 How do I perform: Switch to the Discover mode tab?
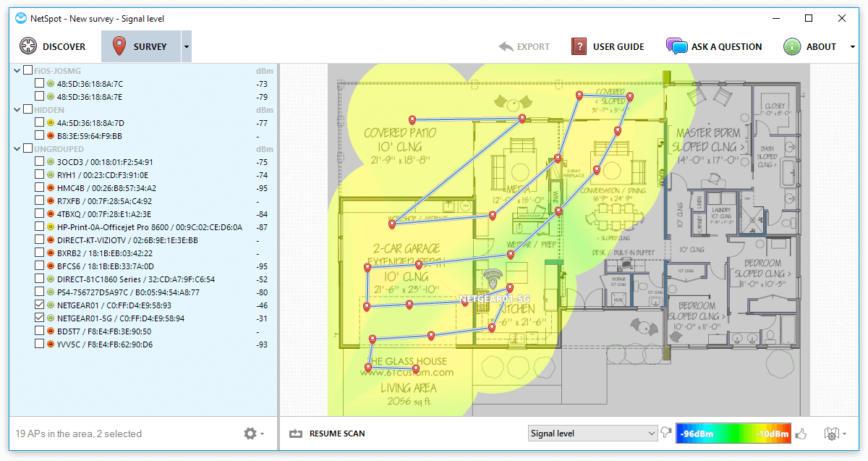tap(53, 46)
